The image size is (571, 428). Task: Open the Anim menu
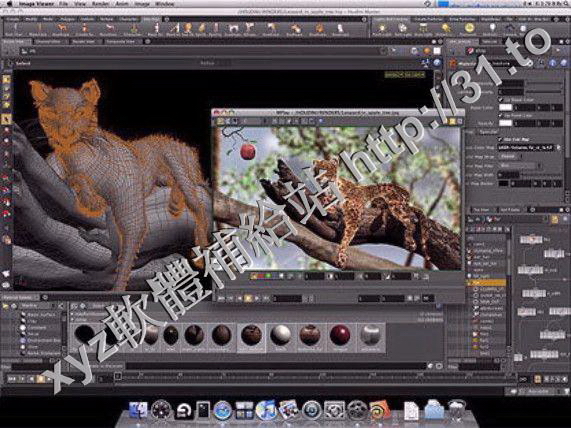pos(122,4)
